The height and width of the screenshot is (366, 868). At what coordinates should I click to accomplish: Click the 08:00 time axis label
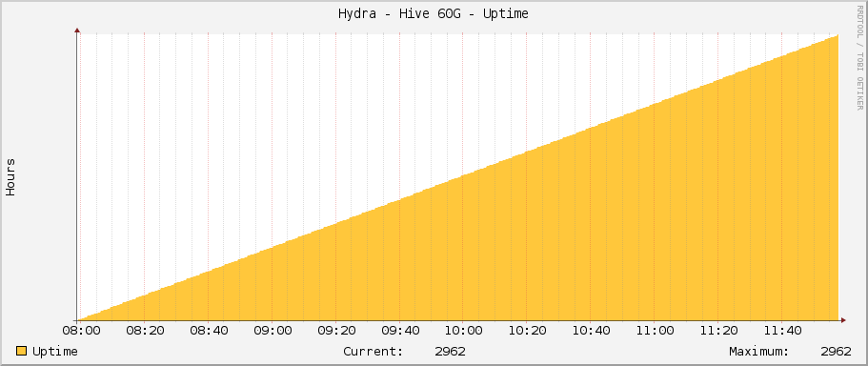[x=81, y=331]
